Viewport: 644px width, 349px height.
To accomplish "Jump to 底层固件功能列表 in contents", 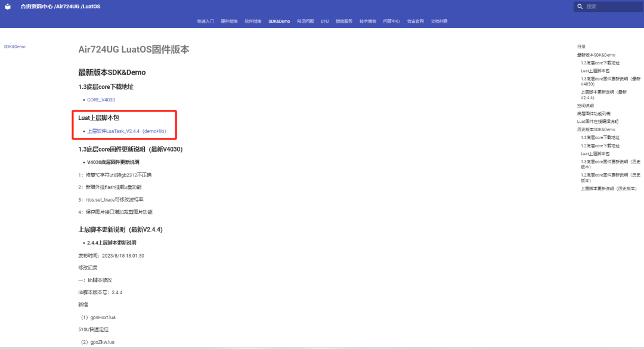I will 593,114.
